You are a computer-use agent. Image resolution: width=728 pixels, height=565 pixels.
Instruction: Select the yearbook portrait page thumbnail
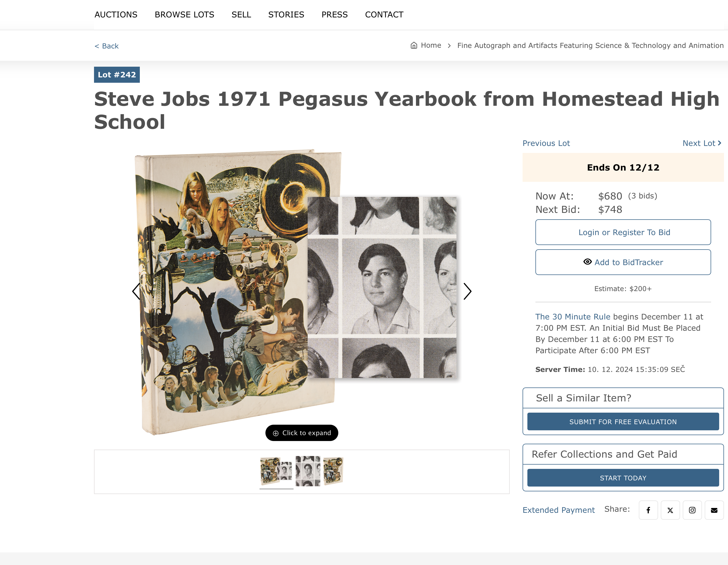tap(308, 471)
